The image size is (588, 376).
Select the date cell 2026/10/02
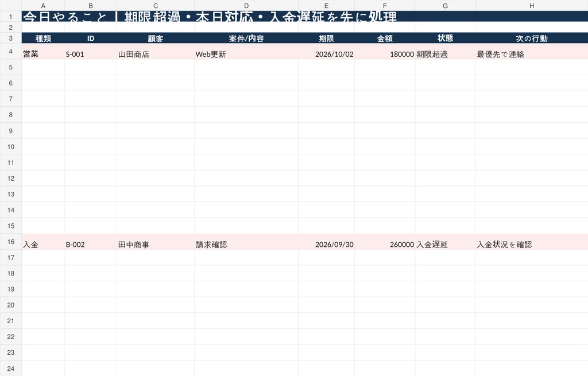[326, 51]
